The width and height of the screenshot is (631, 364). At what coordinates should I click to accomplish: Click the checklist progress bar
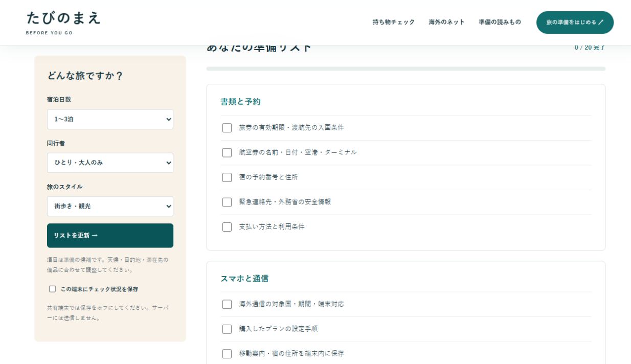coord(406,69)
